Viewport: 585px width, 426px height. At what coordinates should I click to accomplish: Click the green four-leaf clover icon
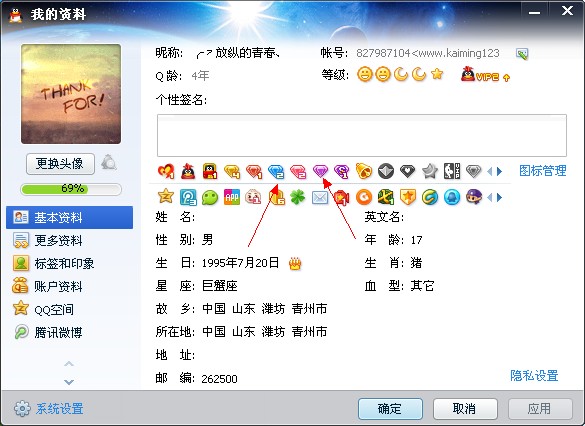[297, 197]
